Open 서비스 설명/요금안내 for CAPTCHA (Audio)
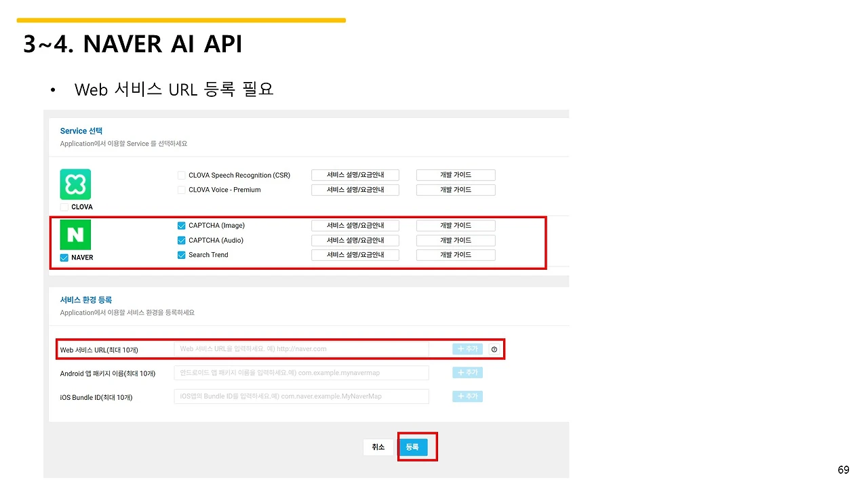 (355, 241)
